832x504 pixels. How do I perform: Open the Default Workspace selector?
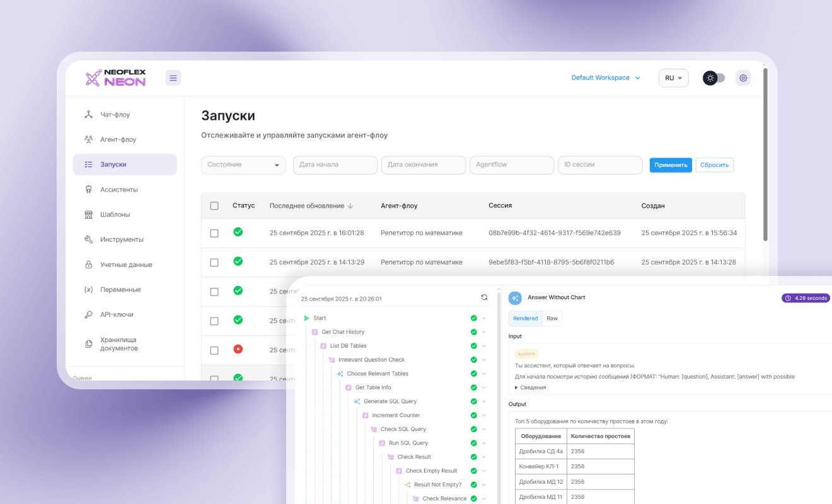605,78
